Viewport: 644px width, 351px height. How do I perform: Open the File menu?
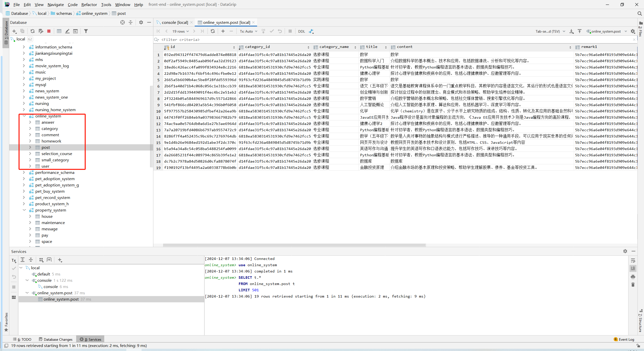tap(17, 5)
